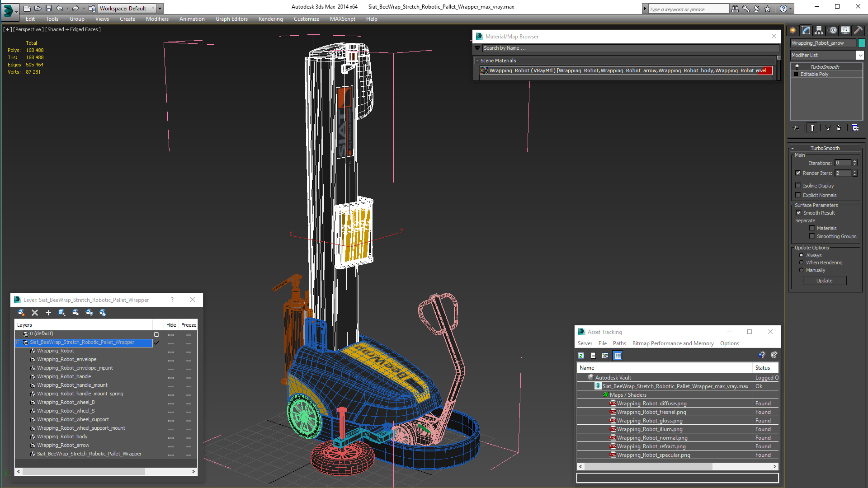Switch to the Display command panel
868x488 pixels.
[845, 30]
